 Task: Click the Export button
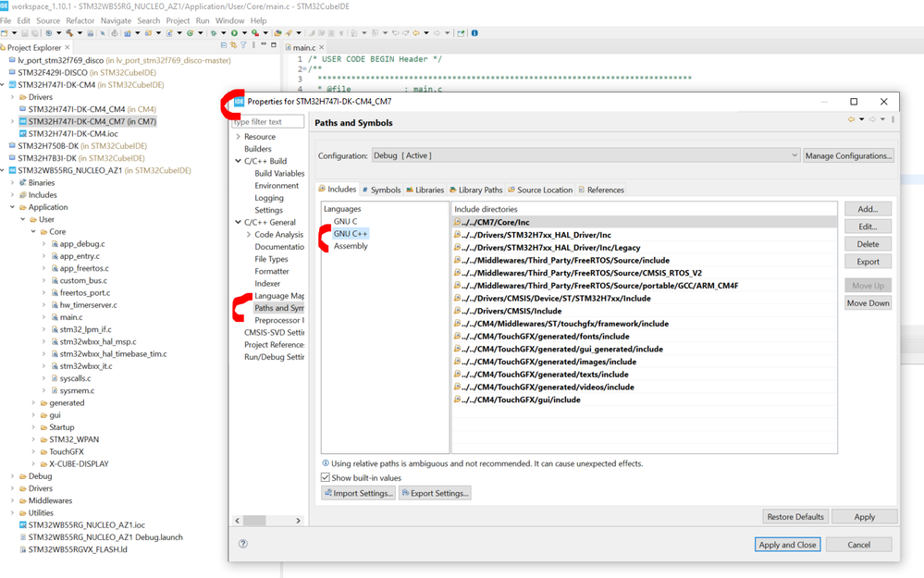click(x=868, y=262)
